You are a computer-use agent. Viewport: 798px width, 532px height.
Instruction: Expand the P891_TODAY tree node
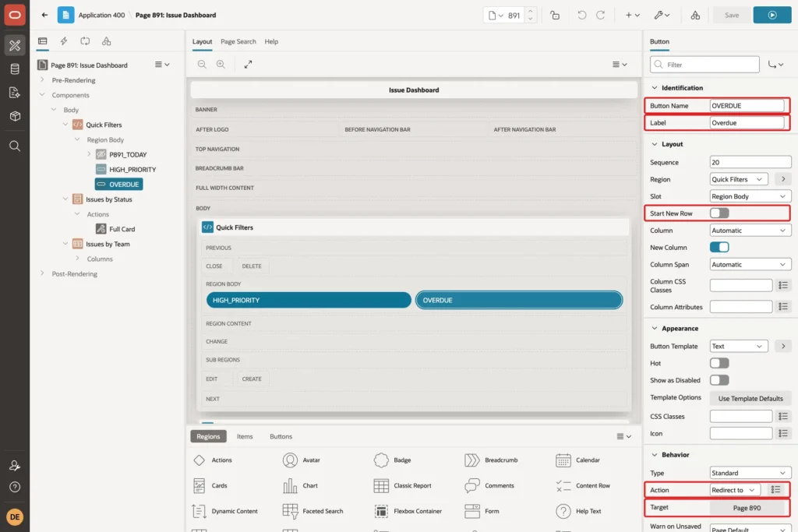89,154
